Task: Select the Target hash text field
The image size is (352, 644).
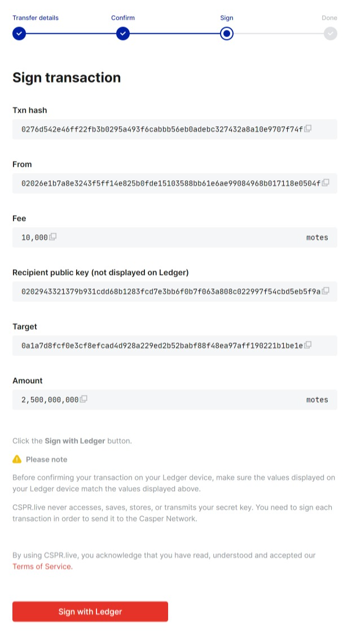Action: tap(162, 345)
